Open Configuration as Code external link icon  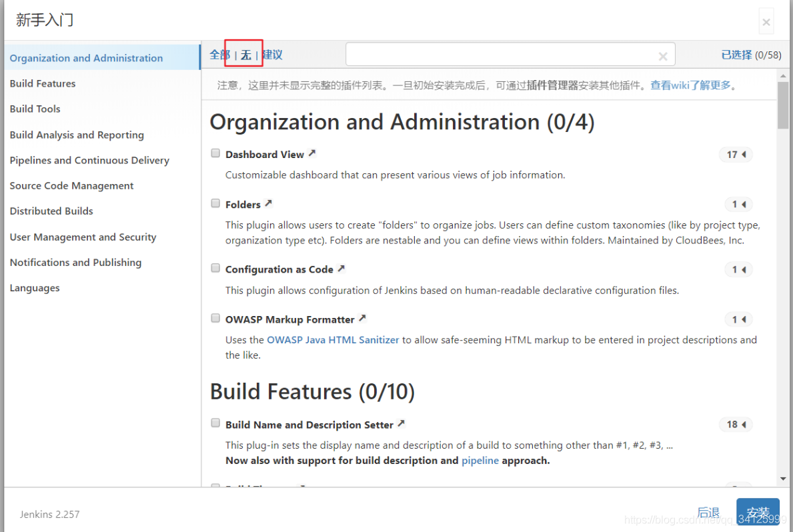point(341,269)
